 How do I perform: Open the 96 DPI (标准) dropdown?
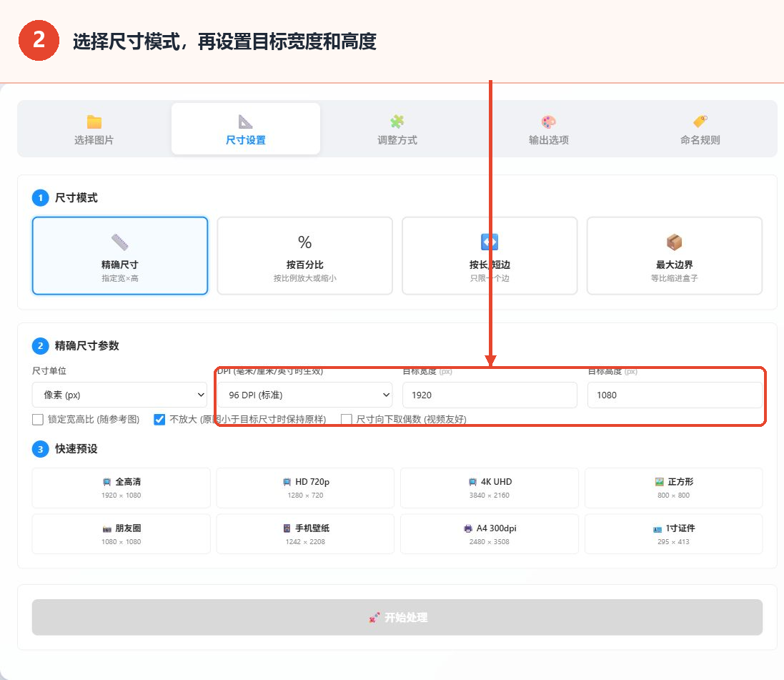[x=305, y=395]
